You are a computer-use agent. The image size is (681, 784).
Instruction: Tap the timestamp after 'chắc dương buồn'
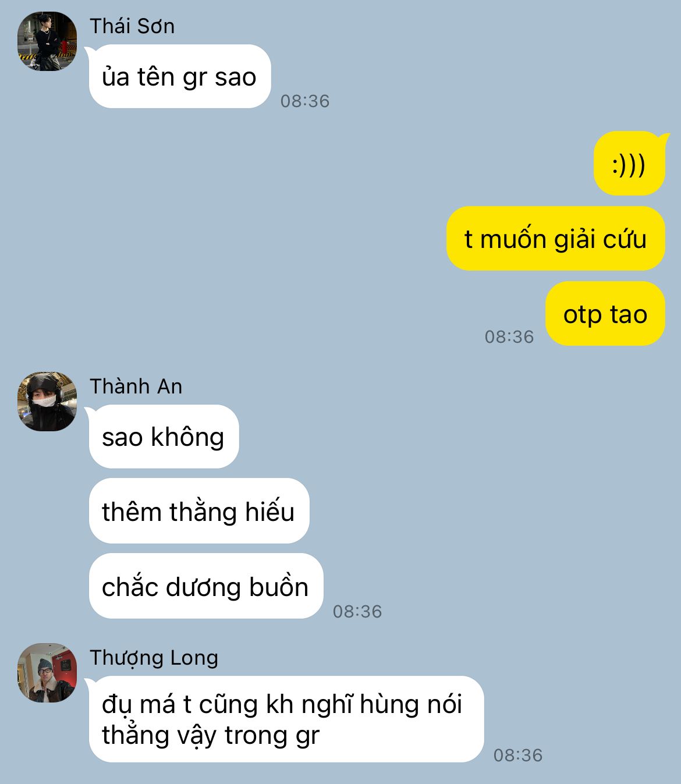click(x=357, y=612)
